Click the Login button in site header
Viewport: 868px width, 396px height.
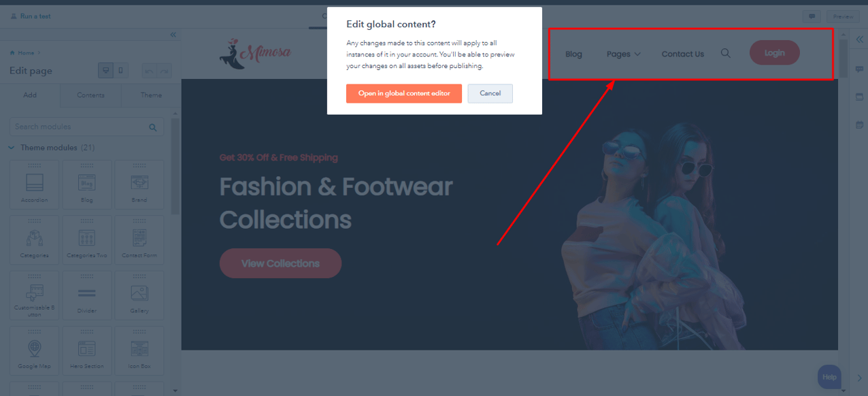[774, 53]
